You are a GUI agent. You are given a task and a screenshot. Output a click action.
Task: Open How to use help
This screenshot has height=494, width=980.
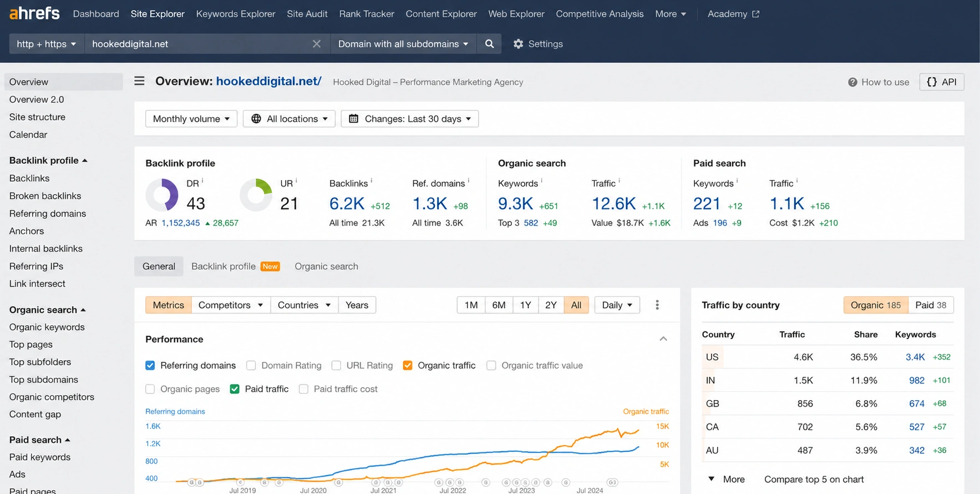(879, 82)
